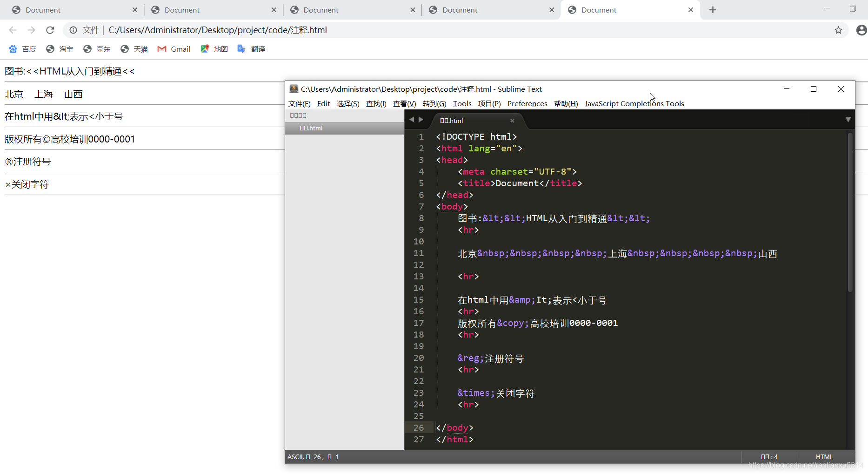Reload the page in Chrome
The width and height of the screenshot is (868, 474).
click(50, 30)
